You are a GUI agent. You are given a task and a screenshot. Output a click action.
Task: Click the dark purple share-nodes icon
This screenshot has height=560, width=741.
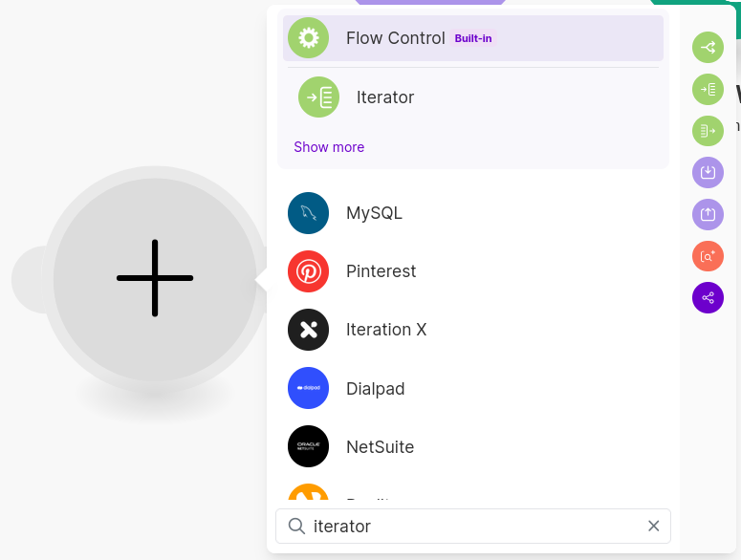pos(708,297)
